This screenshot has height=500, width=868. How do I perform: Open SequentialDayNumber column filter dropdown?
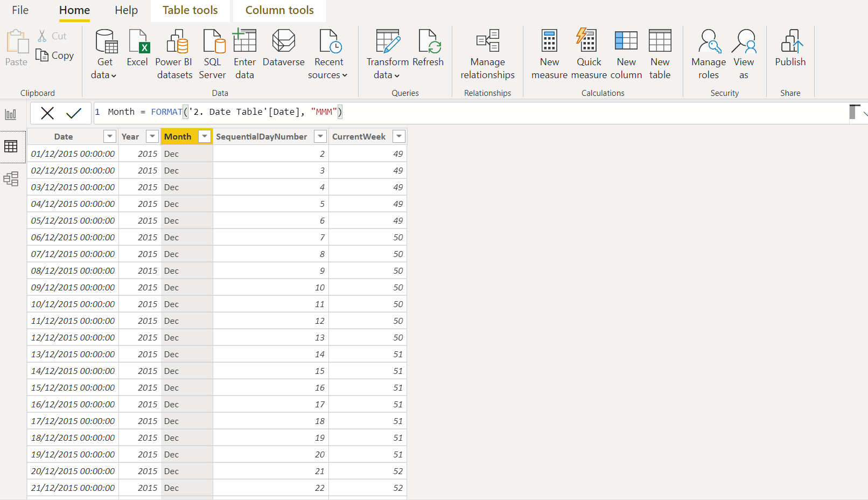click(320, 136)
